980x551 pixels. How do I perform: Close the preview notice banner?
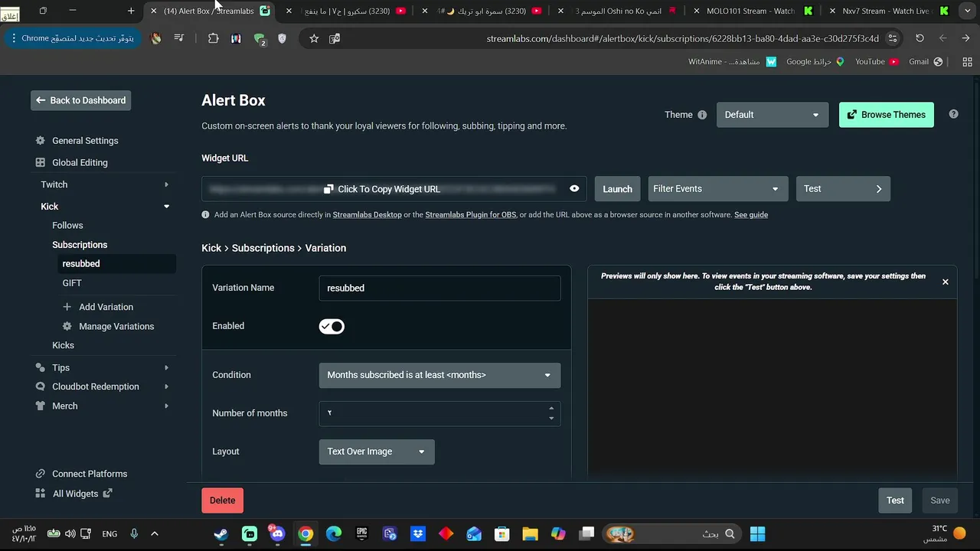click(x=946, y=282)
